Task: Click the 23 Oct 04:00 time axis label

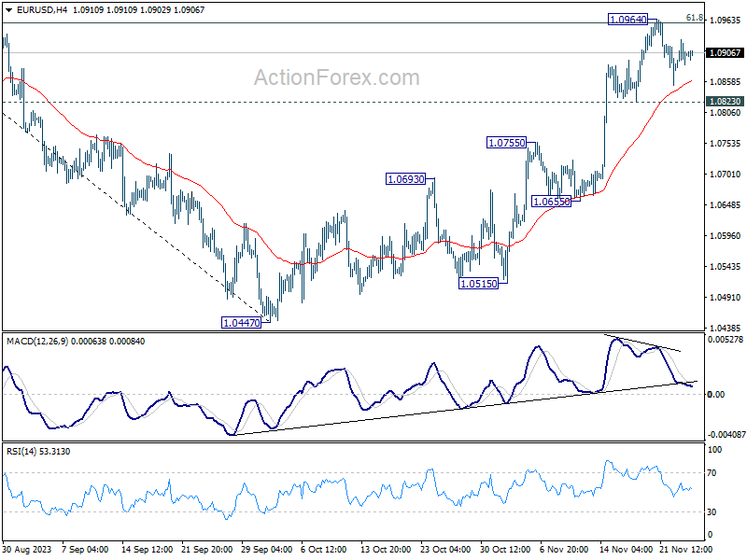Action: [445, 550]
